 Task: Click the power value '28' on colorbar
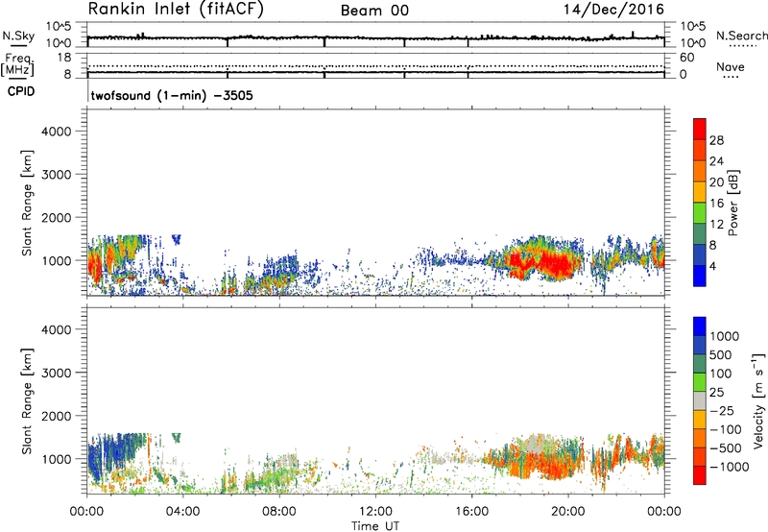coord(716,140)
